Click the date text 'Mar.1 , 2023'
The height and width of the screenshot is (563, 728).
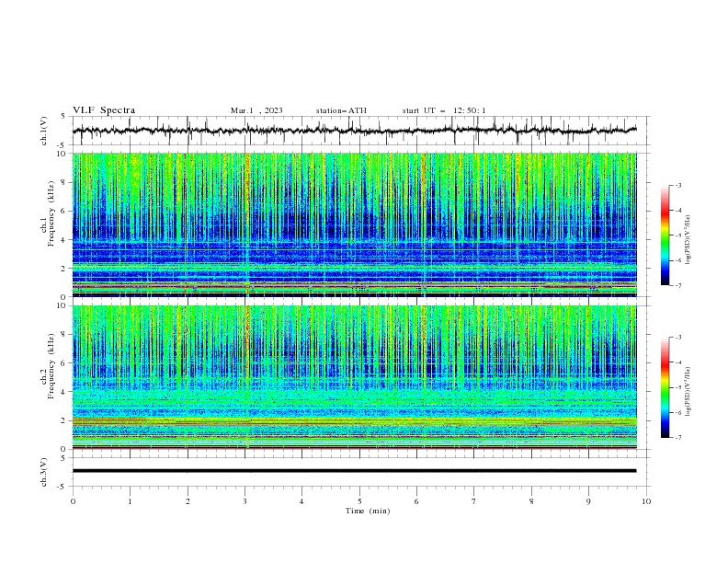(256, 110)
